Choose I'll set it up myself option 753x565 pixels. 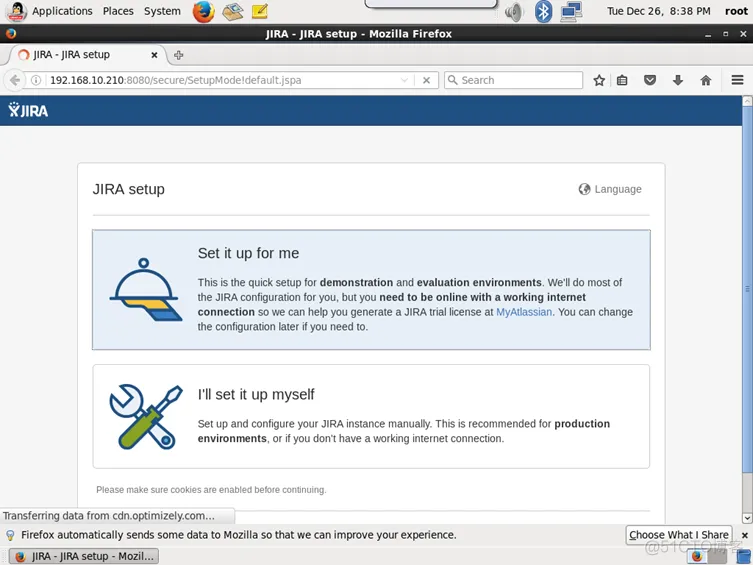click(x=371, y=416)
